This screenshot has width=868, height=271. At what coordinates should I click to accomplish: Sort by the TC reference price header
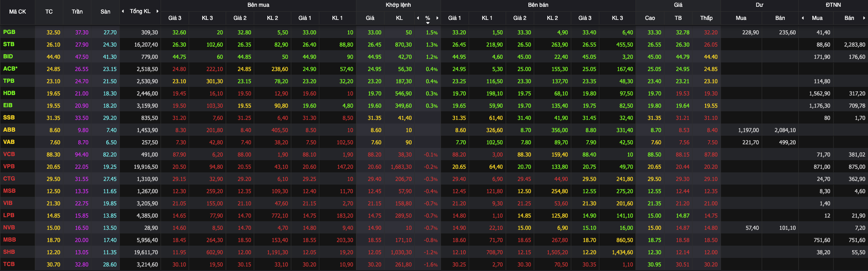coord(49,12)
